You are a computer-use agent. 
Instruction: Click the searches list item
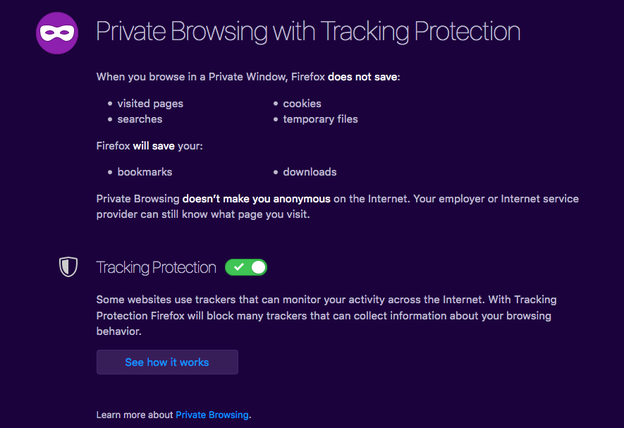tap(140, 119)
